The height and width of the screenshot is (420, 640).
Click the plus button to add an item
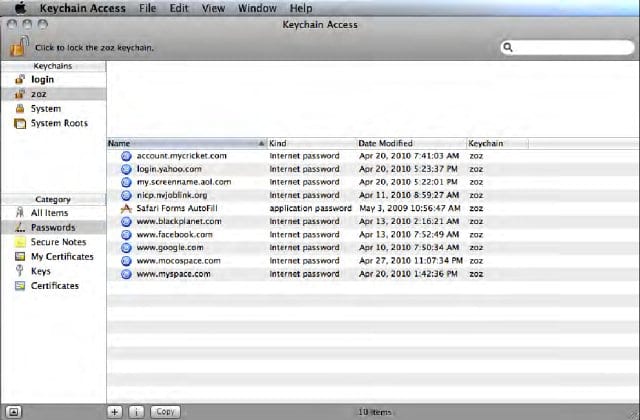point(115,412)
